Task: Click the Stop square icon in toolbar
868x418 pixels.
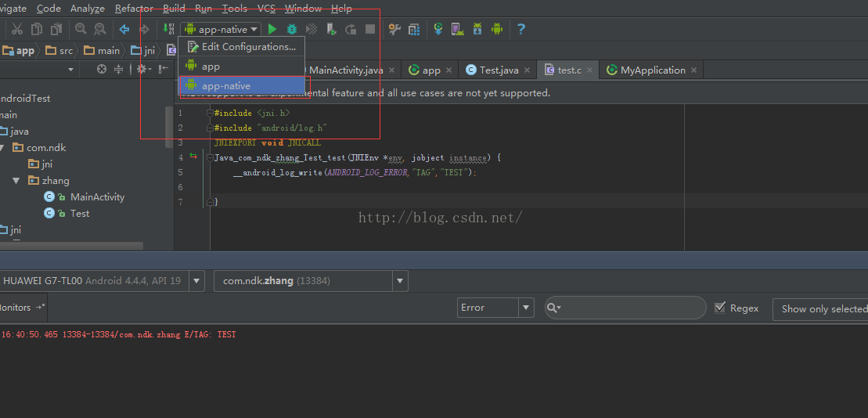Action: click(x=370, y=29)
